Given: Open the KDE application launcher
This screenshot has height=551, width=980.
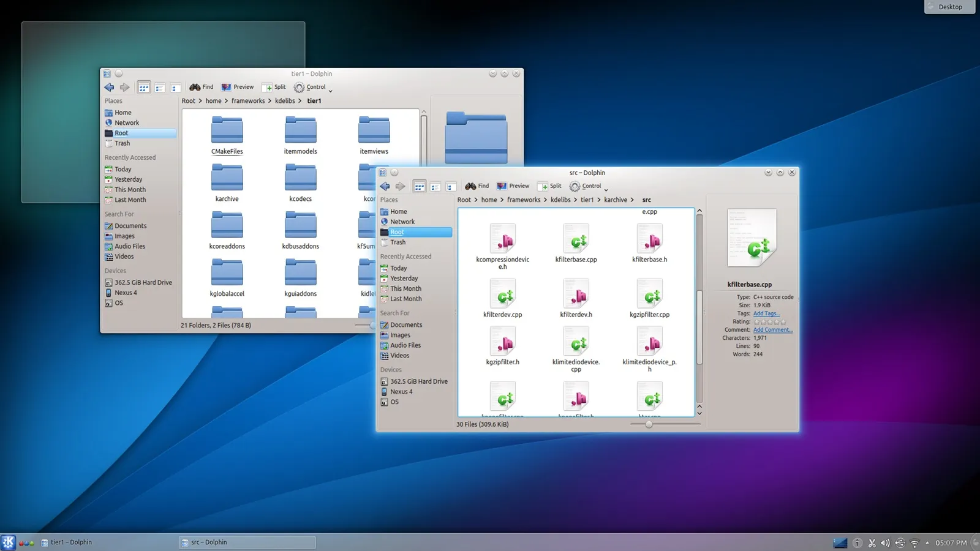Looking at the screenshot, I should 8,542.
